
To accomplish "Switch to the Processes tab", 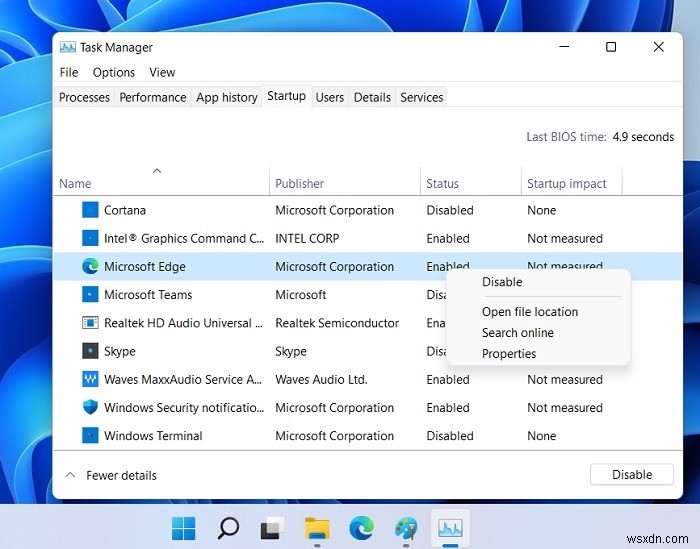I will point(84,97).
